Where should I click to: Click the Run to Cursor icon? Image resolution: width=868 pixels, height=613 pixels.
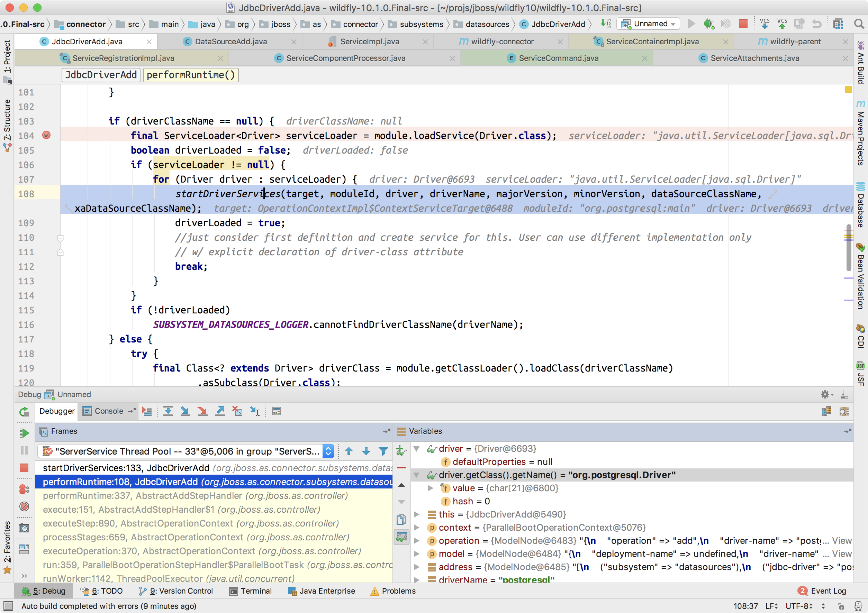[255, 411]
